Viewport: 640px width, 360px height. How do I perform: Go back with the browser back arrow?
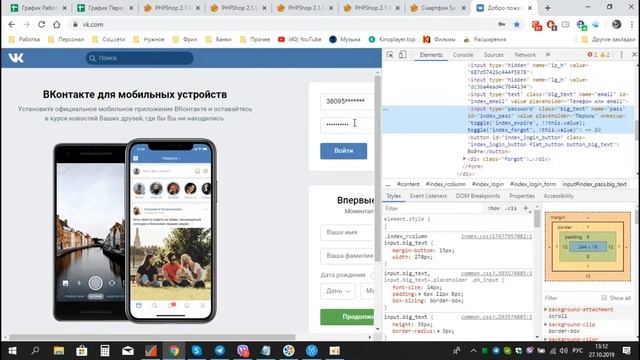[11, 24]
